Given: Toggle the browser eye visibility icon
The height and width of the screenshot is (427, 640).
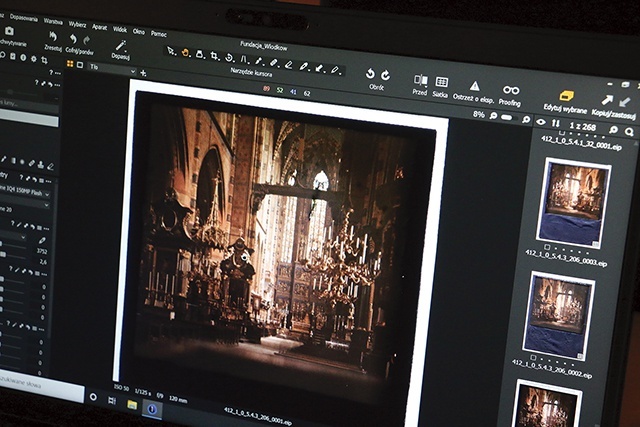Looking at the screenshot, I should tap(540, 122).
